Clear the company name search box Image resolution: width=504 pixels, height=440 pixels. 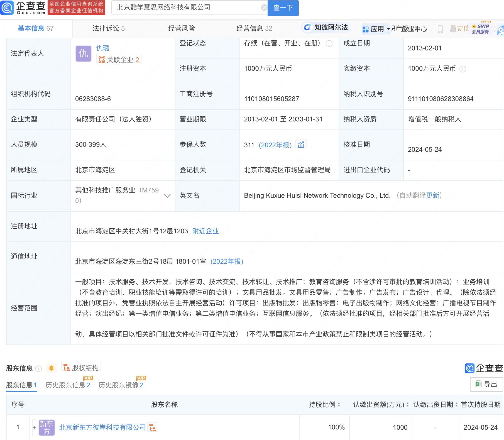pyautogui.click(x=264, y=8)
